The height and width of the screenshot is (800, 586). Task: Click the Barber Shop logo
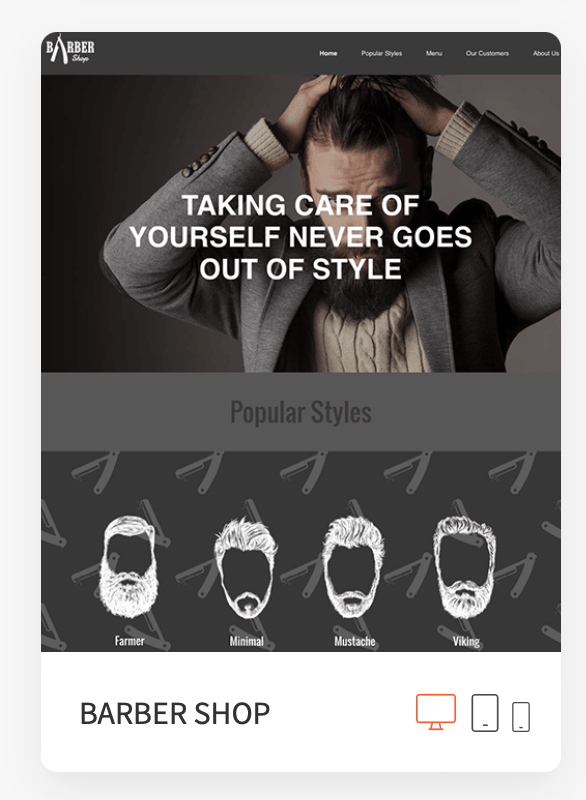[70, 50]
